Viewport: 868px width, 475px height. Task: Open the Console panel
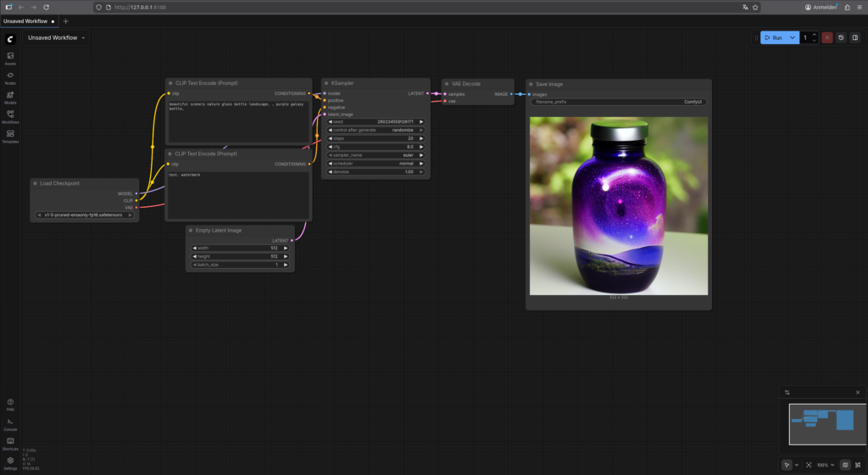pos(10,423)
